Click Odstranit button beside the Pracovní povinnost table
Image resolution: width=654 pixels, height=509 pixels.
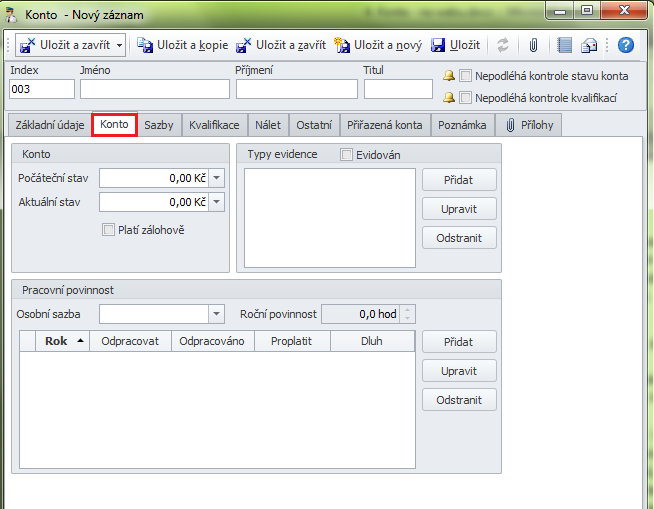(459, 400)
